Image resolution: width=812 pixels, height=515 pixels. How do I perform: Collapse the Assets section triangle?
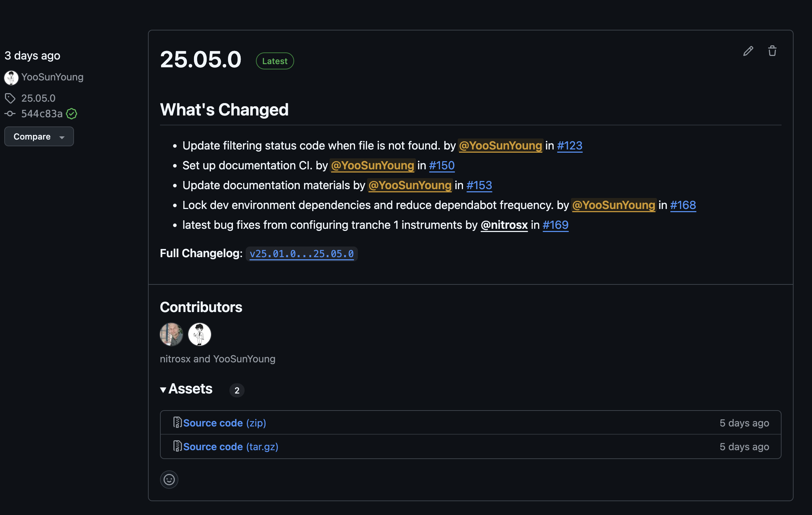(163, 390)
